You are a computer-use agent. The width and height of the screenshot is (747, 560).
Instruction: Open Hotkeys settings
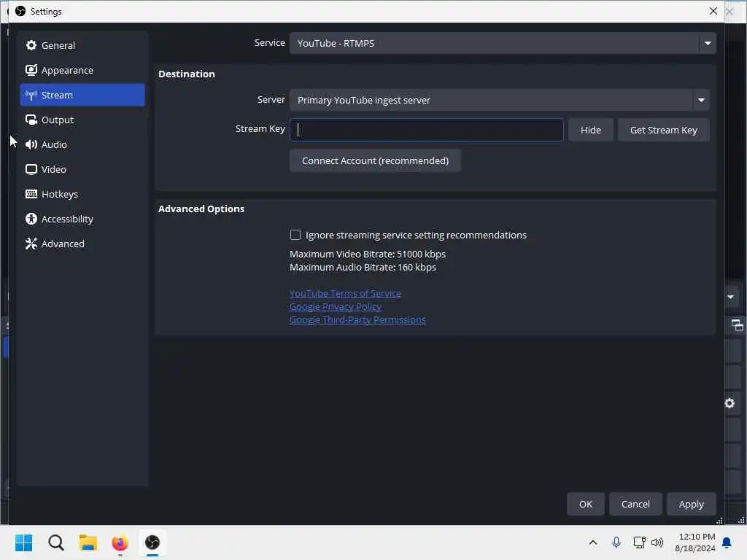pyautogui.click(x=82, y=194)
